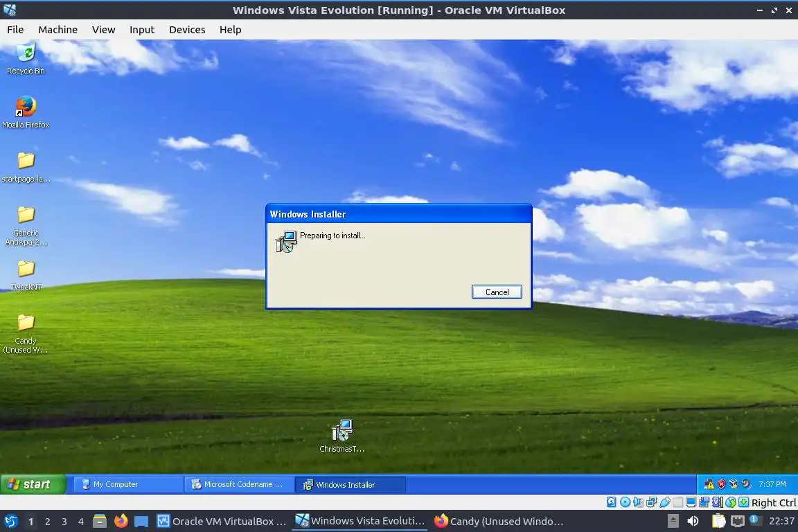Open the Input menu
The width and height of the screenshot is (798, 532).
coord(141,30)
